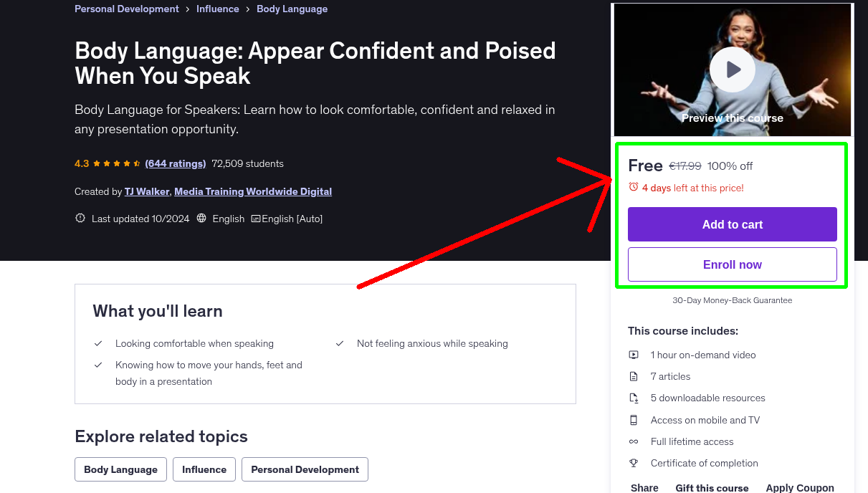Click the play button to preview the course
The height and width of the screenshot is (493, 868).
tap(732, 70)
